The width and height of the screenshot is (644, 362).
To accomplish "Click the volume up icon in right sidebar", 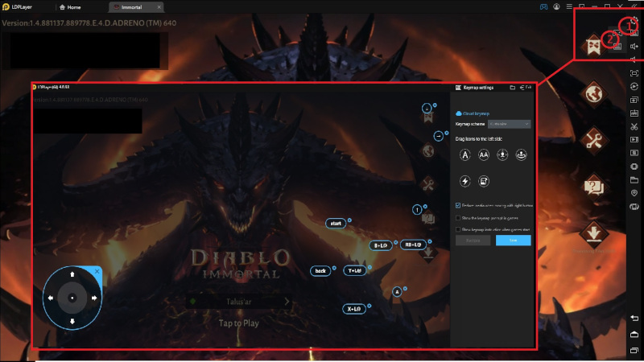I will click(634, 47).
